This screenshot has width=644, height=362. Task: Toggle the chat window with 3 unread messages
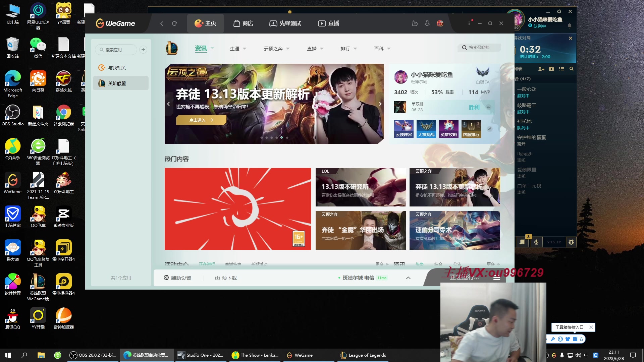click(522, 242)
